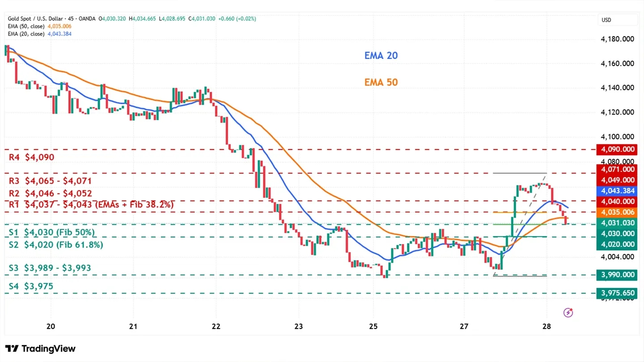Click the green 4,030.000 price tag
The height and width of the screenshot is (362, 644).
pyautogui.click(x=617, y=234)
